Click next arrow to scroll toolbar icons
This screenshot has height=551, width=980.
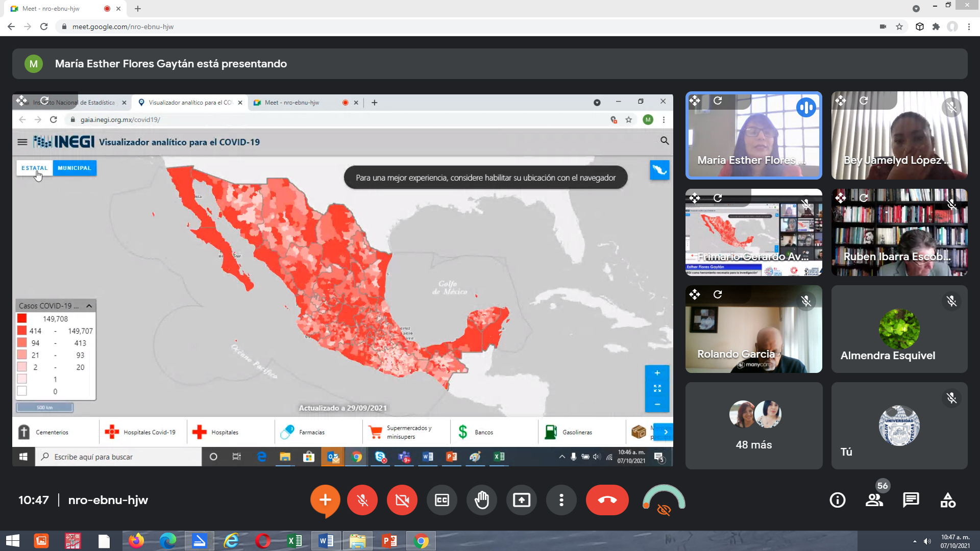665,432
